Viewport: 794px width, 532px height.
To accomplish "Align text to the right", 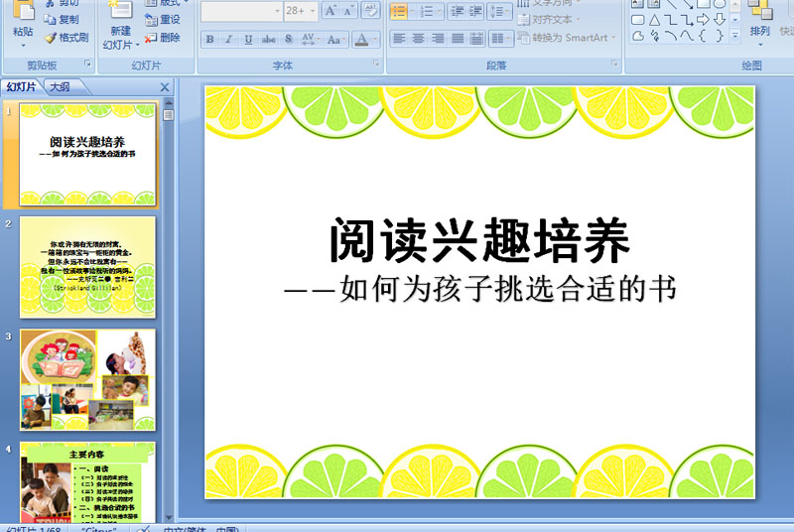I will pyautogui.click(x=438, y=39).
